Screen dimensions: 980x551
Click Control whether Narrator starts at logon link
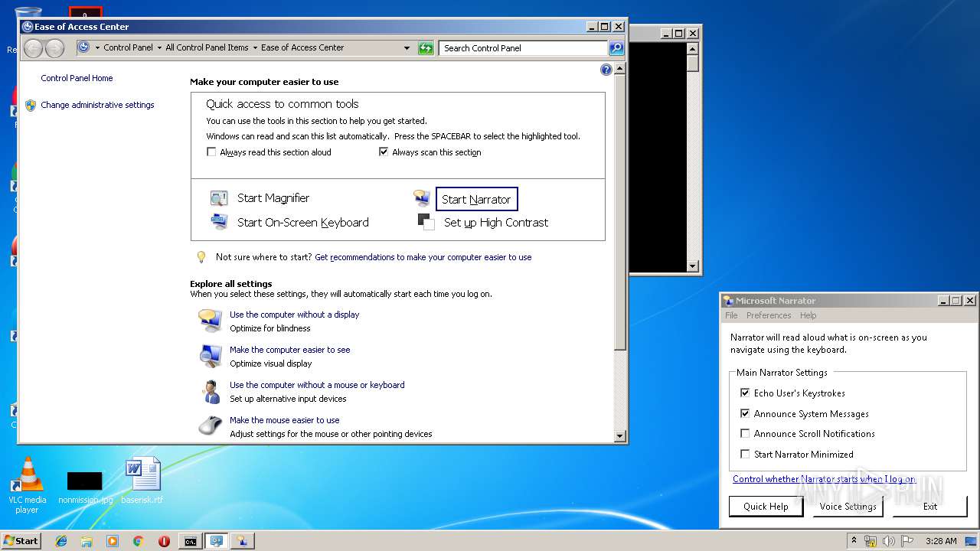[x=824, y=479]
